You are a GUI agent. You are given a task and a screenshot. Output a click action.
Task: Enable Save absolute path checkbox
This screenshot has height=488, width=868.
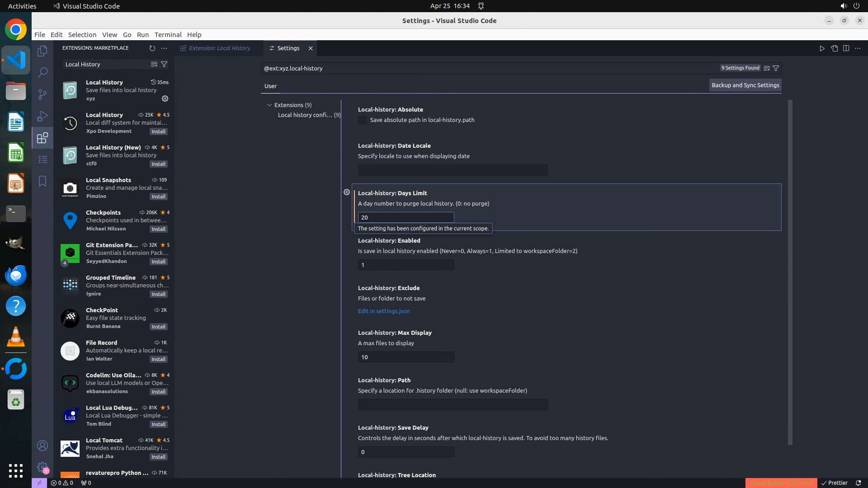point(362,120)
